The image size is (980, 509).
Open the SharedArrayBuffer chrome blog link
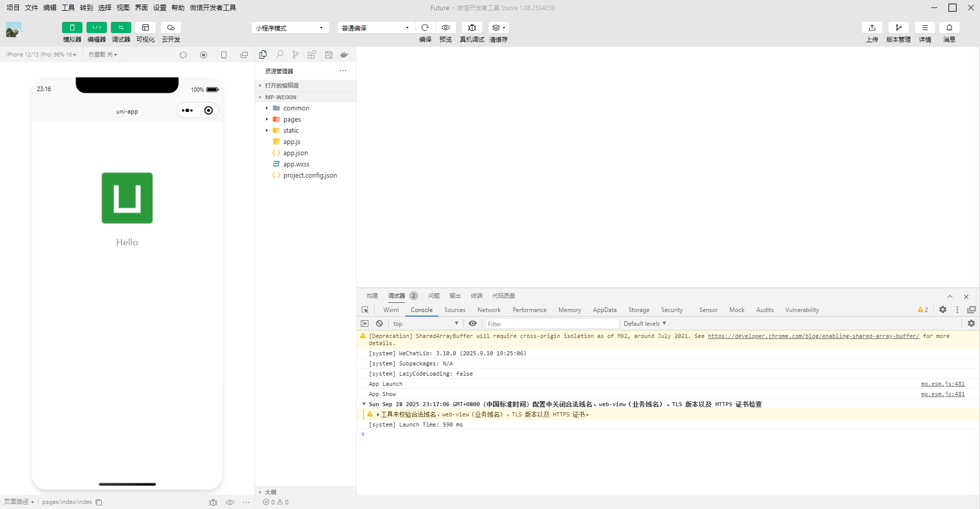coord(813,336)
